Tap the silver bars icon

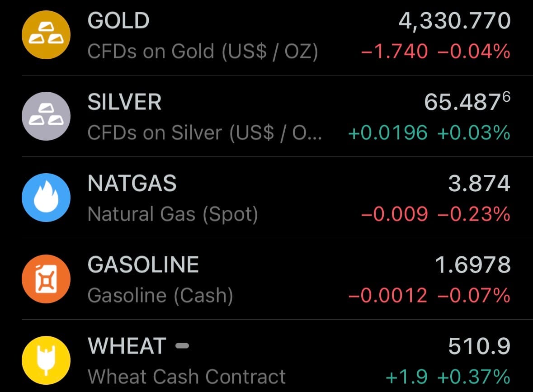coord(46,116)
